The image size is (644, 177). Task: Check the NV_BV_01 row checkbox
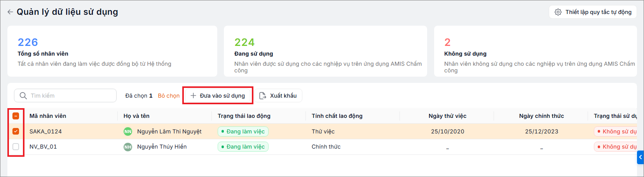16,147
